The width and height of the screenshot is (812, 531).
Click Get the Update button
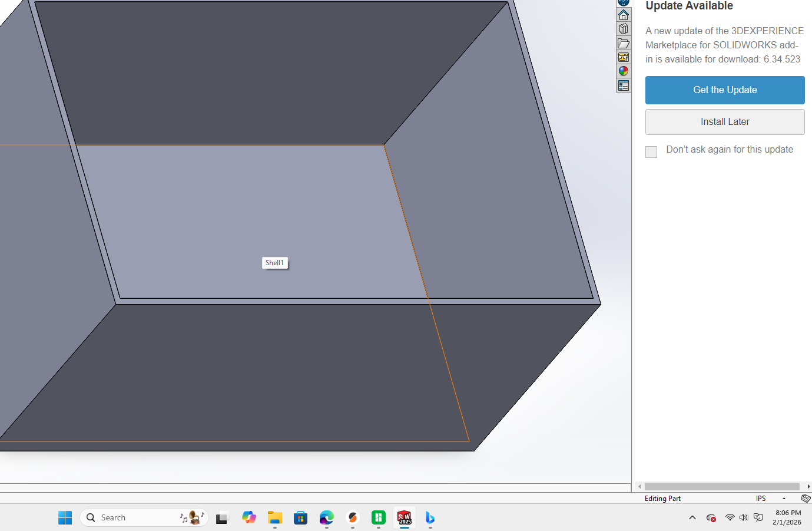(725, 90)
